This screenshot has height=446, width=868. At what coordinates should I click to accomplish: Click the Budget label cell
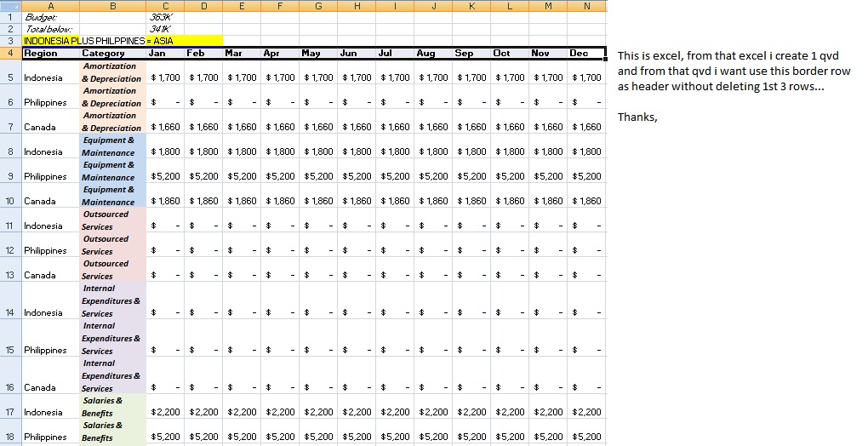(x=50, y=17)
